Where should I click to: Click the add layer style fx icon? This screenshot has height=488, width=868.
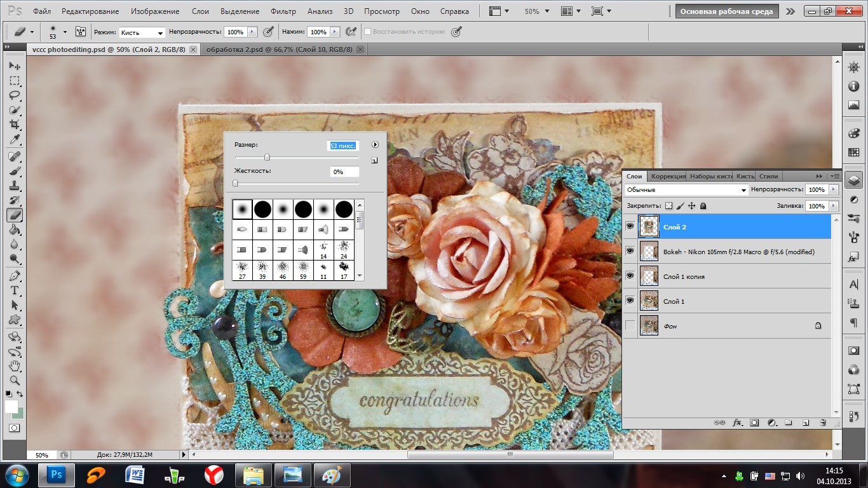[x=738, y=422]
